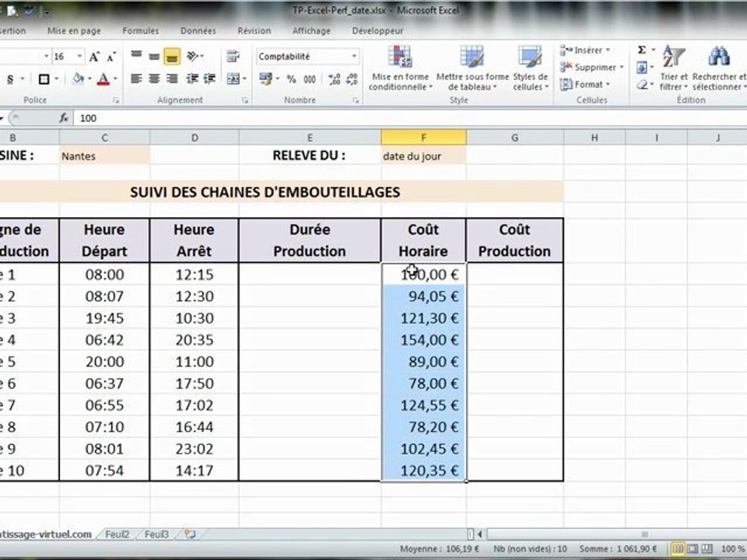Screen dimensions: 747x560
Task: Click the Sigma AutoSum icon
Action: [x=642, y=50]
